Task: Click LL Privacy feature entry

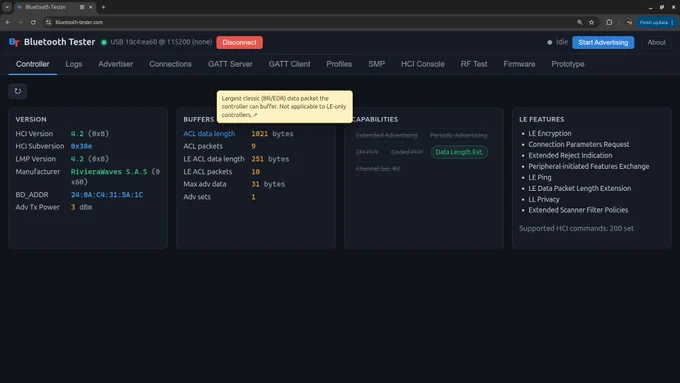Action: coord(544,200)
